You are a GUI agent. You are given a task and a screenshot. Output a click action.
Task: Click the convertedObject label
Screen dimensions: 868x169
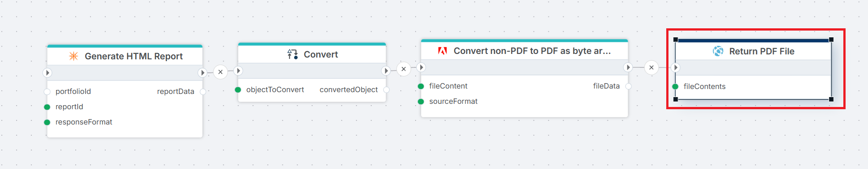[x=349, y=89]
